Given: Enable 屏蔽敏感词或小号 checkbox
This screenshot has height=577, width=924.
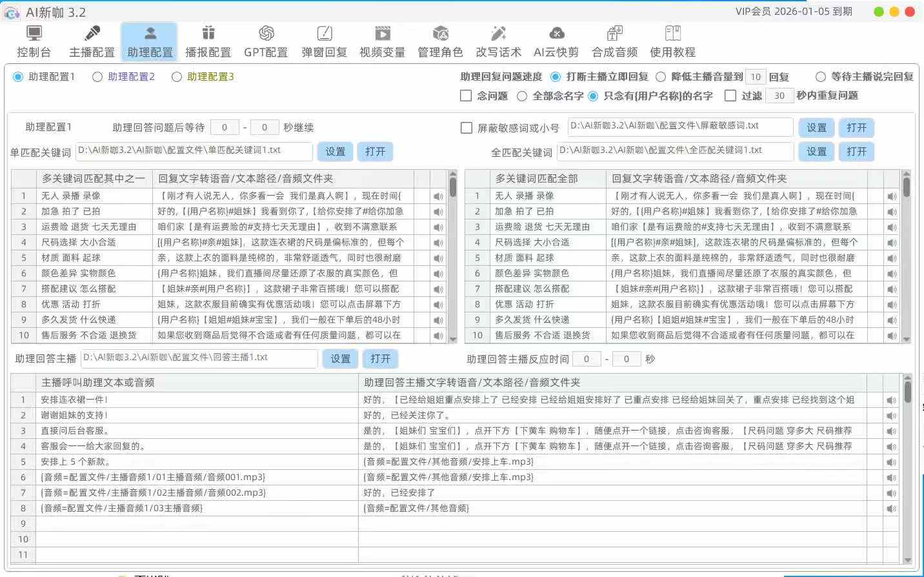Looking at the screenshot, I should coord(467,128).
